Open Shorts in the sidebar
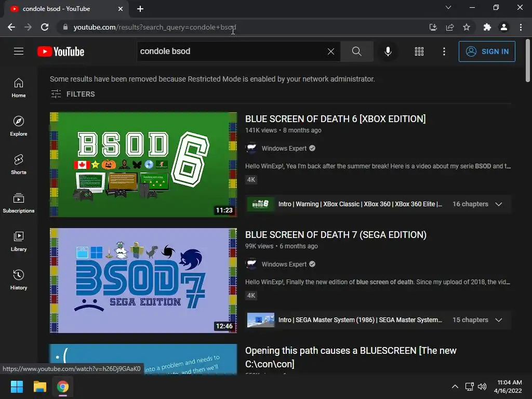 tap(19, 164)
